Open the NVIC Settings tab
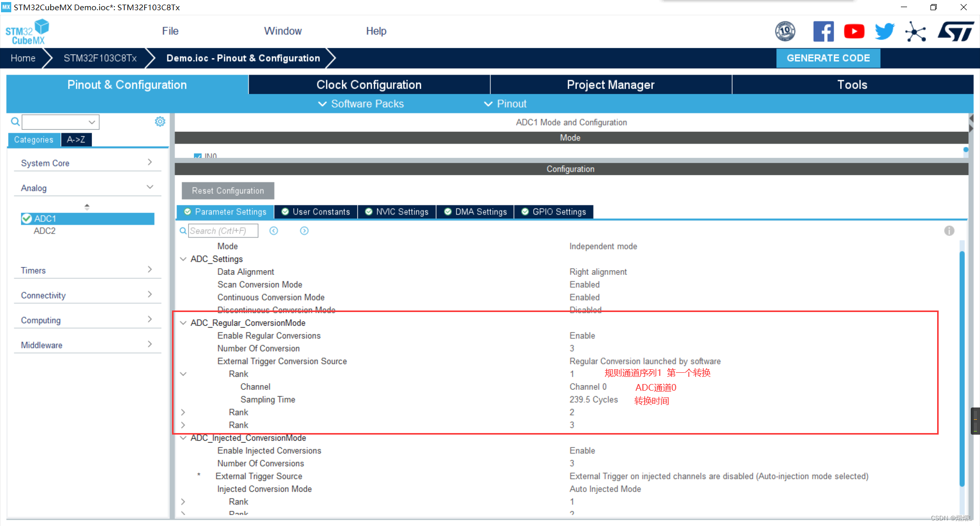The width and height of the screenshot is (980, 526). 397,212
